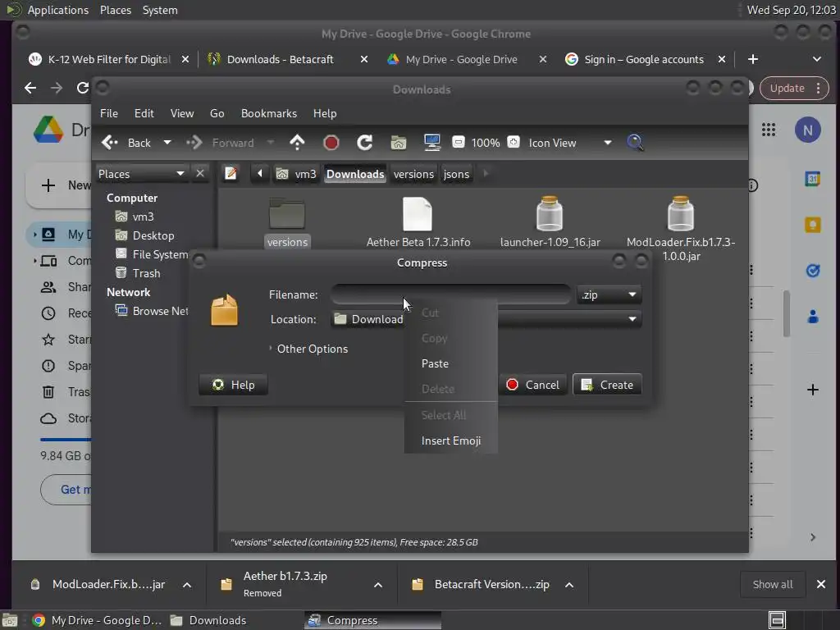Open the Bookmarks menu
Image resolution: width=840 pixels, height=630 pixels.
pyautogui.click(x=269, y=113)
